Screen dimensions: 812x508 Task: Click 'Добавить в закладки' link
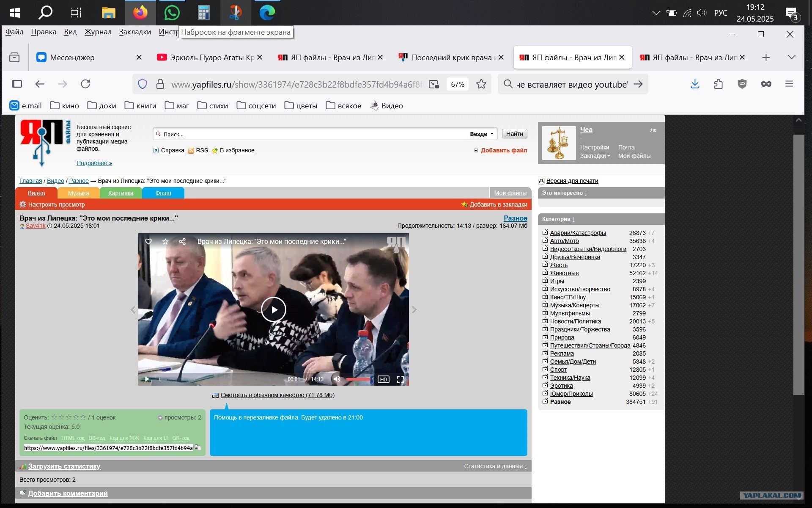[x=498, y=204]
